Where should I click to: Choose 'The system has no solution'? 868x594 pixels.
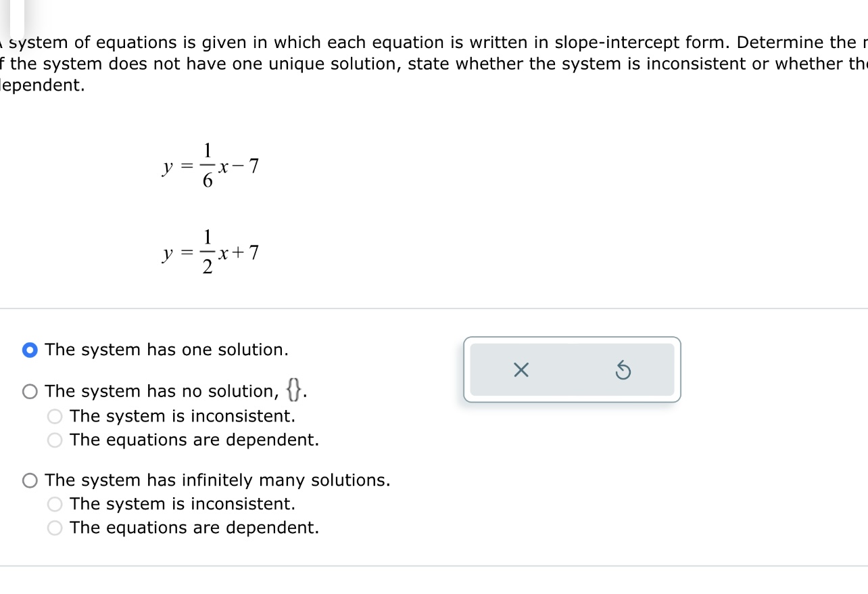pyautogui.click(x=30, y=391)
